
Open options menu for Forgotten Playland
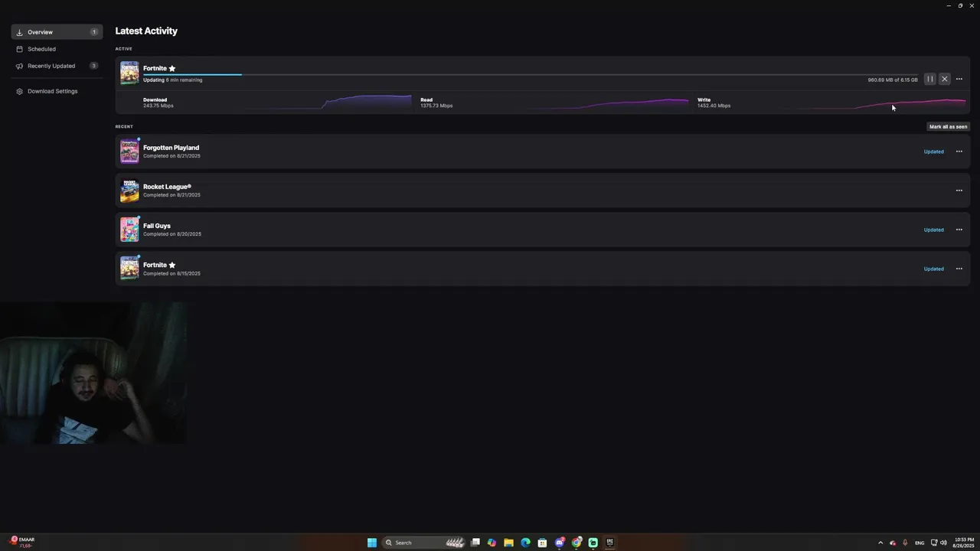[959, 152]
